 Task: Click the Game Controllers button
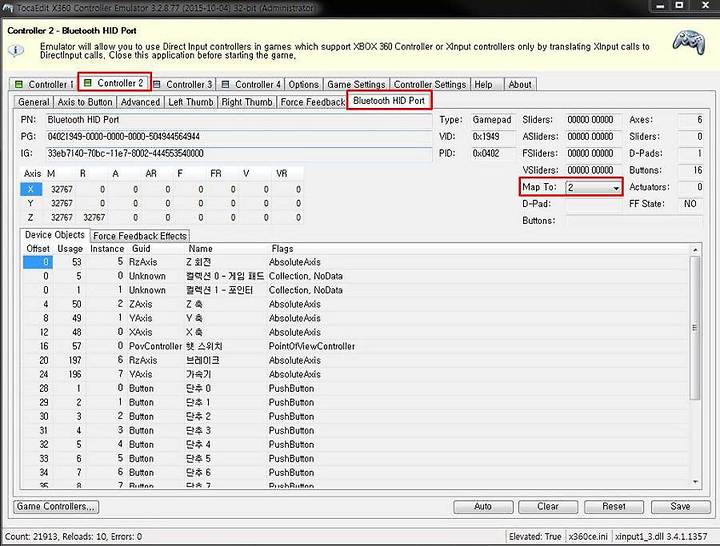[x=56, y=507]
